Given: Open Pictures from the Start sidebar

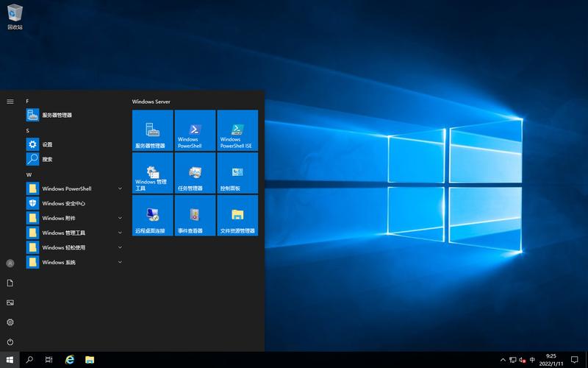Looking at the screenshot, I should pyautogui.click(x=10, y=302).
